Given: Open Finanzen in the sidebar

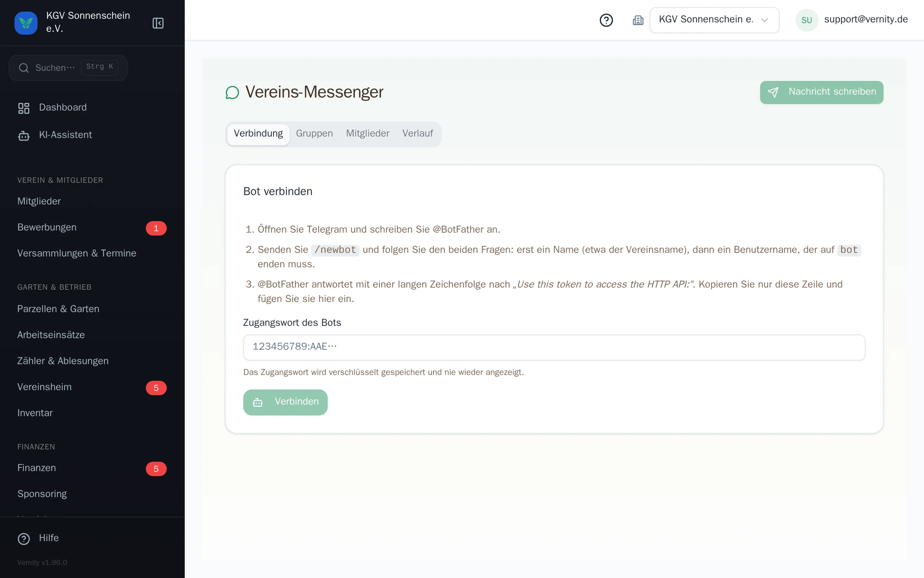Looking at the screenshot, I should (92, 468).
